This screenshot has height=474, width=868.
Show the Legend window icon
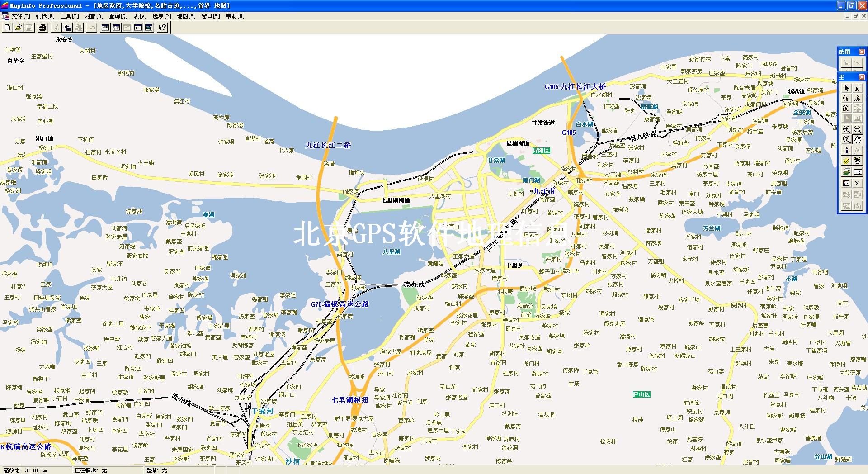[847, 183]
